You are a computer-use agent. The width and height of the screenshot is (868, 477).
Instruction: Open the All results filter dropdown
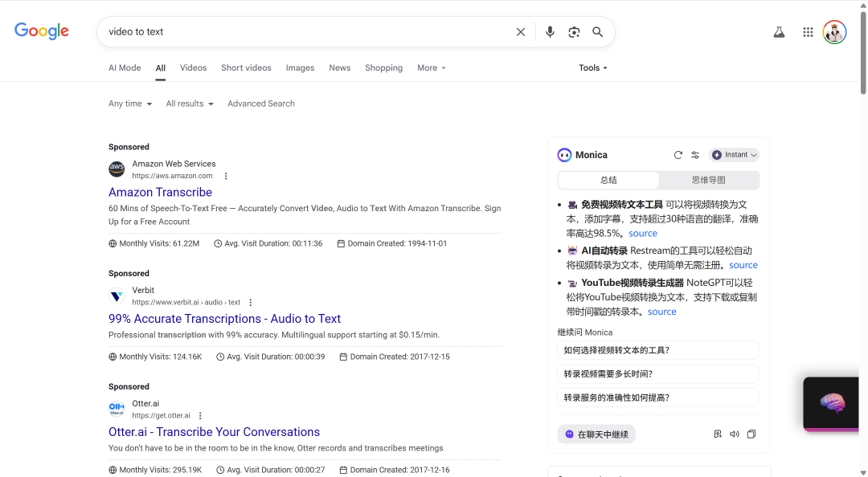click(x=190, y=104)
